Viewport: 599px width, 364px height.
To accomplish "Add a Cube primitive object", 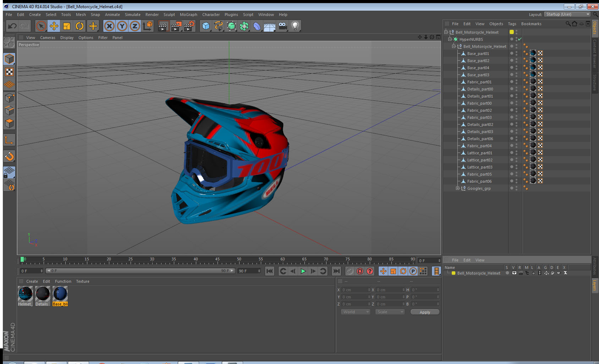I will 206,26.
